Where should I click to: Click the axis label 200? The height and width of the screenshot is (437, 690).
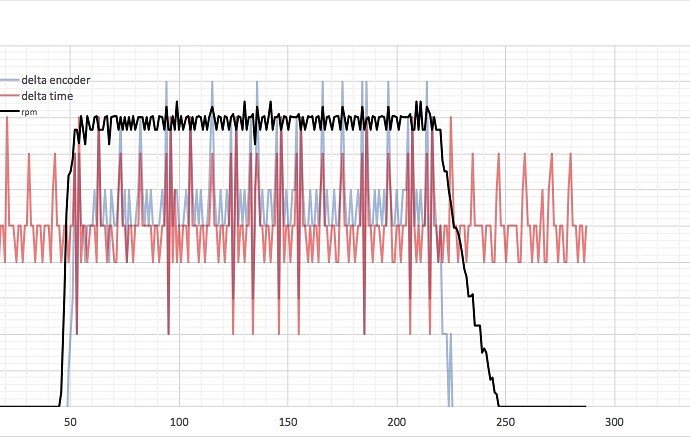396,422
